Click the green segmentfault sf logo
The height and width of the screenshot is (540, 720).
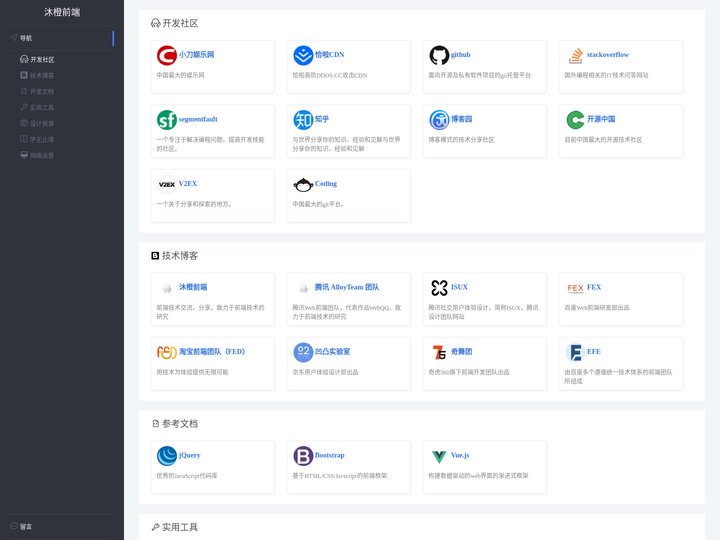(x=167, y=120)
